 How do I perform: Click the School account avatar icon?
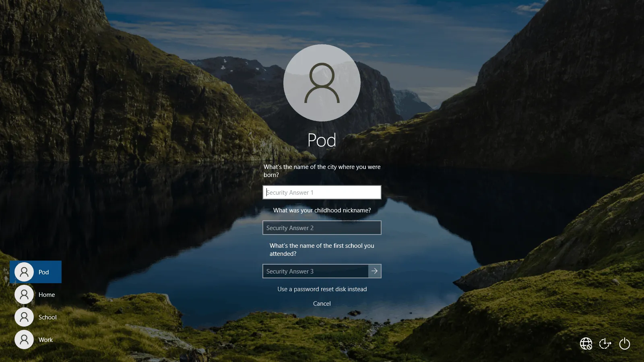click(x=24, y=317)
